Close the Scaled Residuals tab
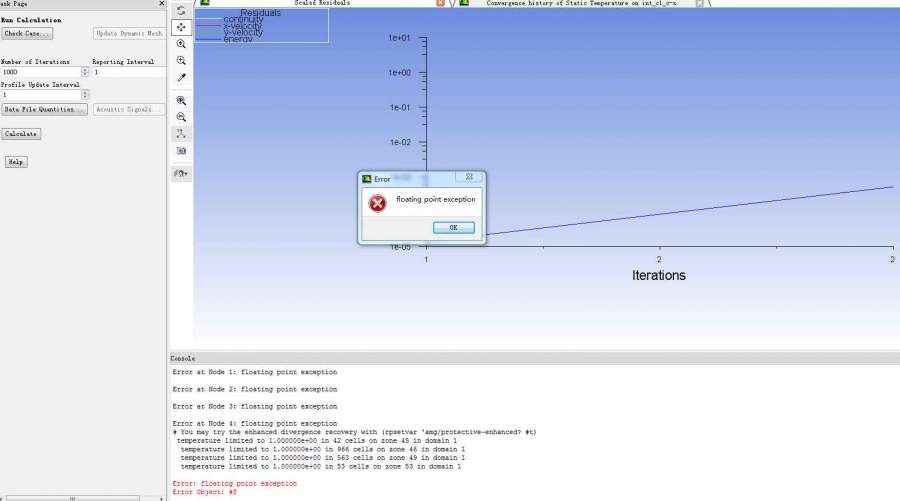Viewport: 900px width, 501px height. coord(441,4)
